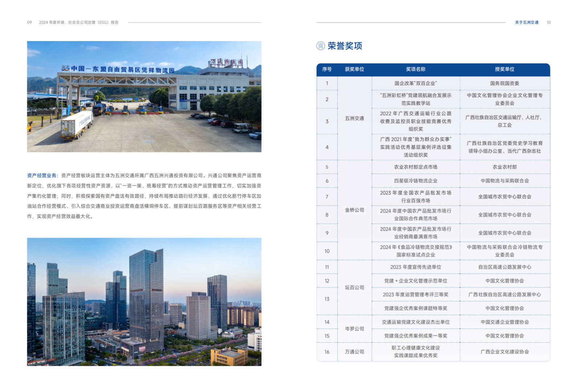The width and height of the screenshot is (578, 392).
Task: Click the 授奖单位 column header
Action: (505, 69)
